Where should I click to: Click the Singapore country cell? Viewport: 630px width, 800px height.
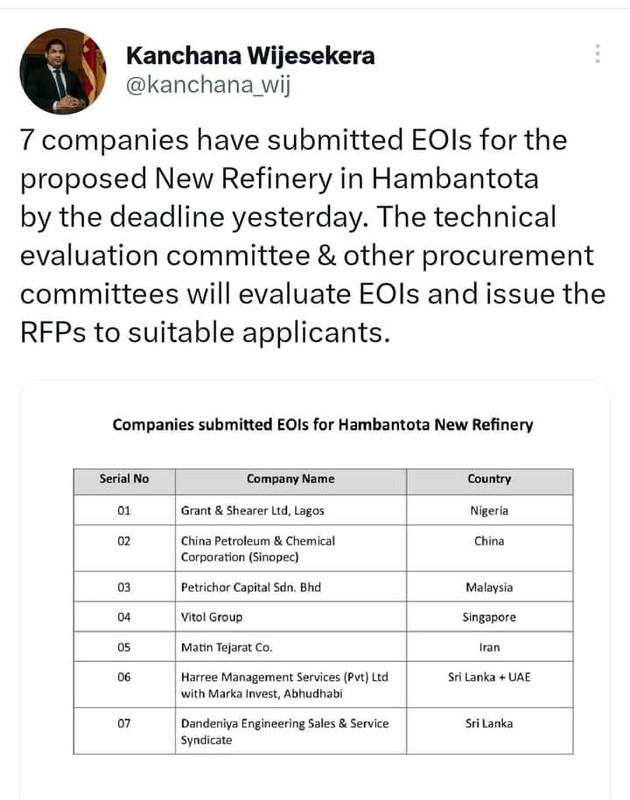point(490,617)
